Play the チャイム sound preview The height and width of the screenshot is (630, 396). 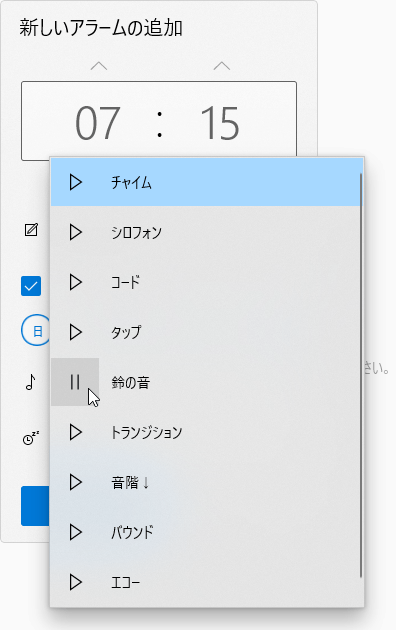(75, 182)
